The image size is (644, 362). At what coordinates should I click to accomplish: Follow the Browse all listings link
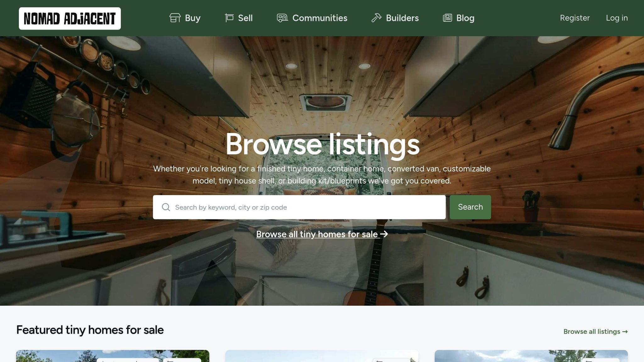[x=596, y=332]
